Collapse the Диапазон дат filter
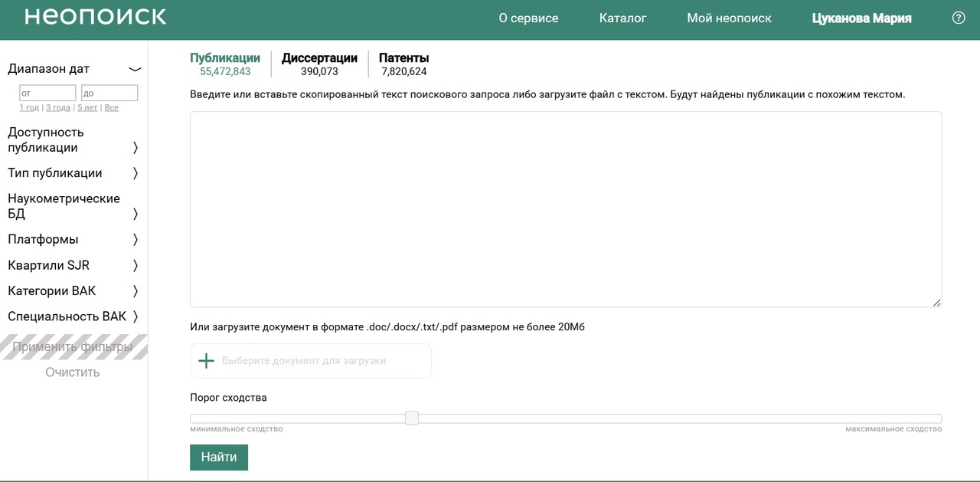Image resolution: width=980 pixels, height=482 pixels. (135, 69)
